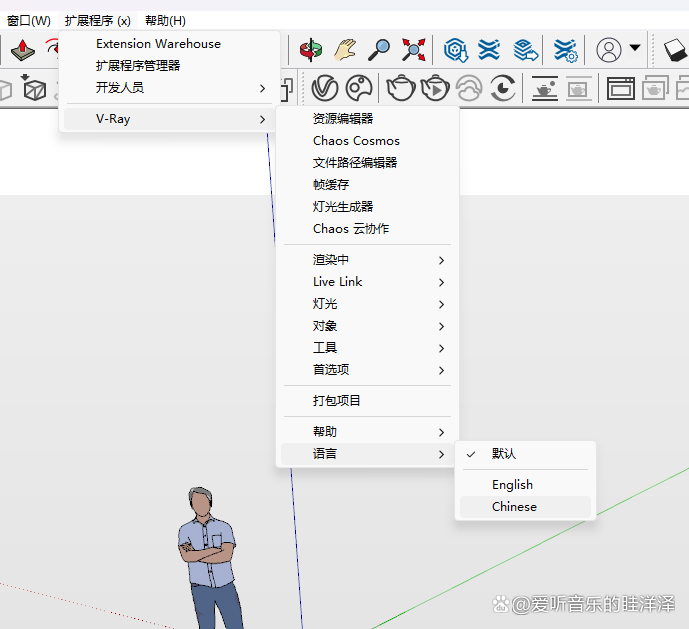Switch V-Ray language to English
This screenshot has width=689, height=629.
(x=525, y=484)
